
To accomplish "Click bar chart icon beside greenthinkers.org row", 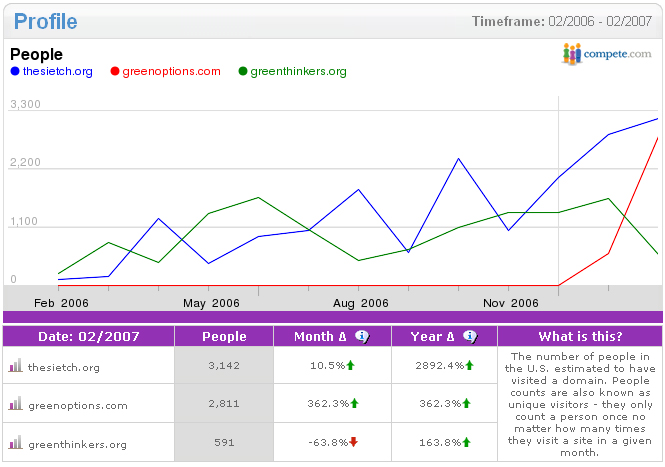I will pos(15,442).
